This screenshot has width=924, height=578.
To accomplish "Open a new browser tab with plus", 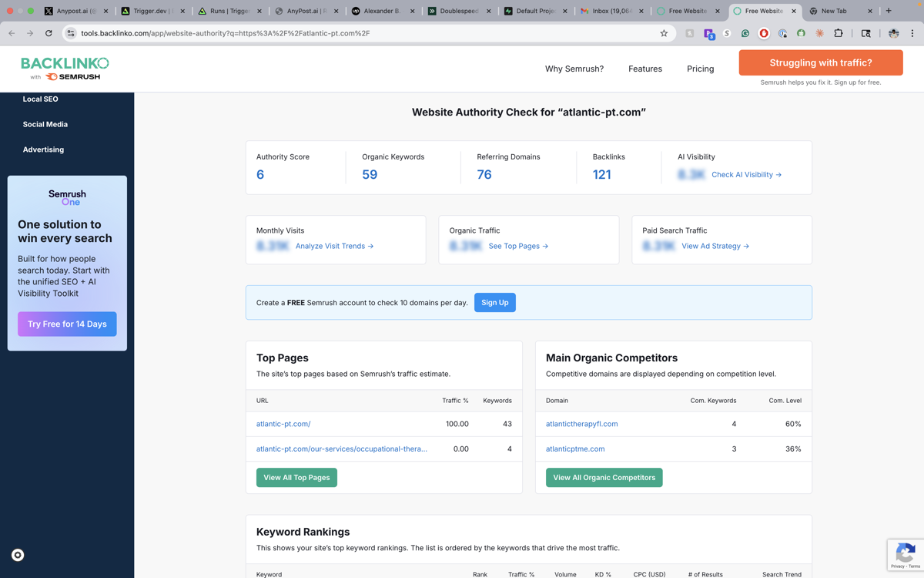I will tap(889, 11).
